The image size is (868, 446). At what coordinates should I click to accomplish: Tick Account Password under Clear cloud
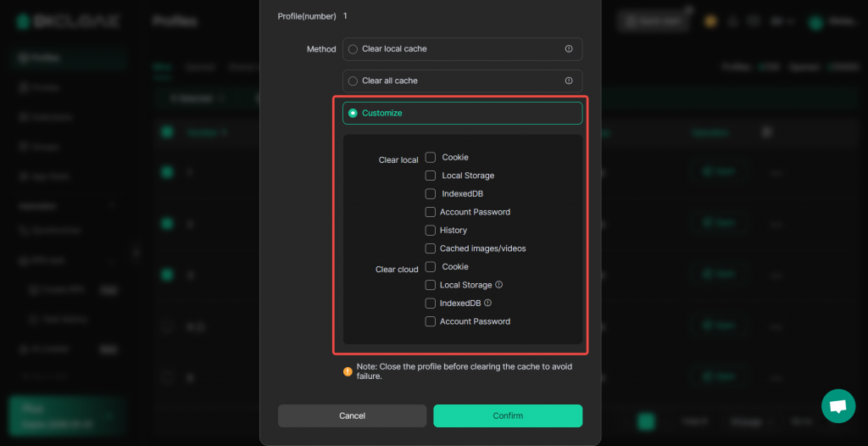[x=431, y=321]
